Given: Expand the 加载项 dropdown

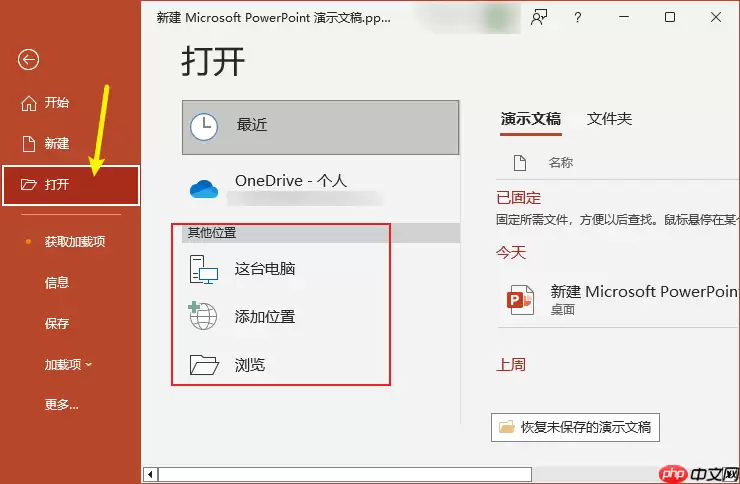Looking at the screenshot, I should 68,364.
